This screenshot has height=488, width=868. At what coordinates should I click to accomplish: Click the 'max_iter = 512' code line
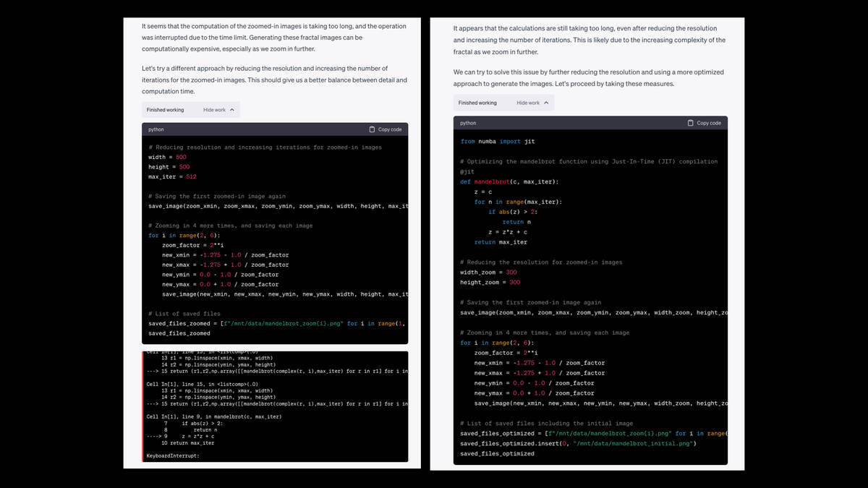[x=172, y=176]
